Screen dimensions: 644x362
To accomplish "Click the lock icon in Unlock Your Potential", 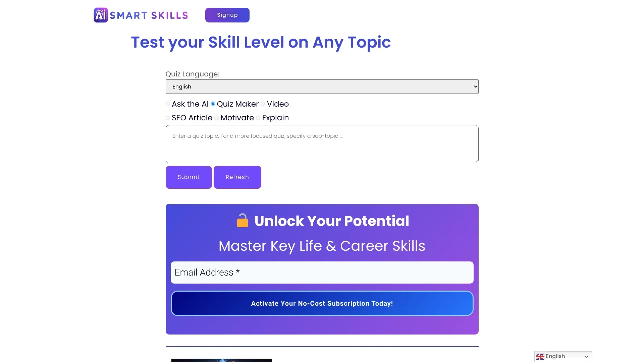I will coord(242,221).
